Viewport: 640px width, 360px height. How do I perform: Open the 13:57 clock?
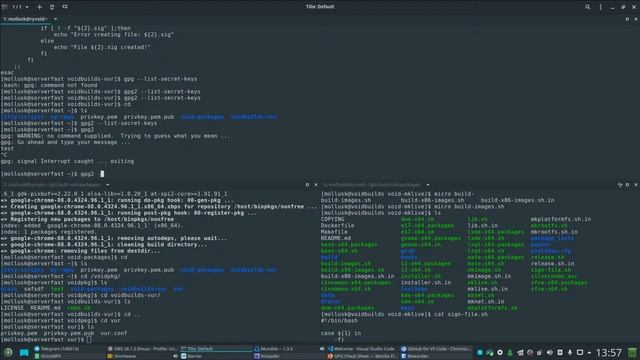(x=609, y=353)
